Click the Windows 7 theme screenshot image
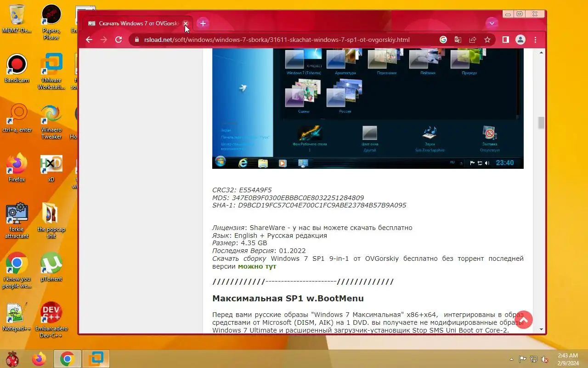 [367, 108]
